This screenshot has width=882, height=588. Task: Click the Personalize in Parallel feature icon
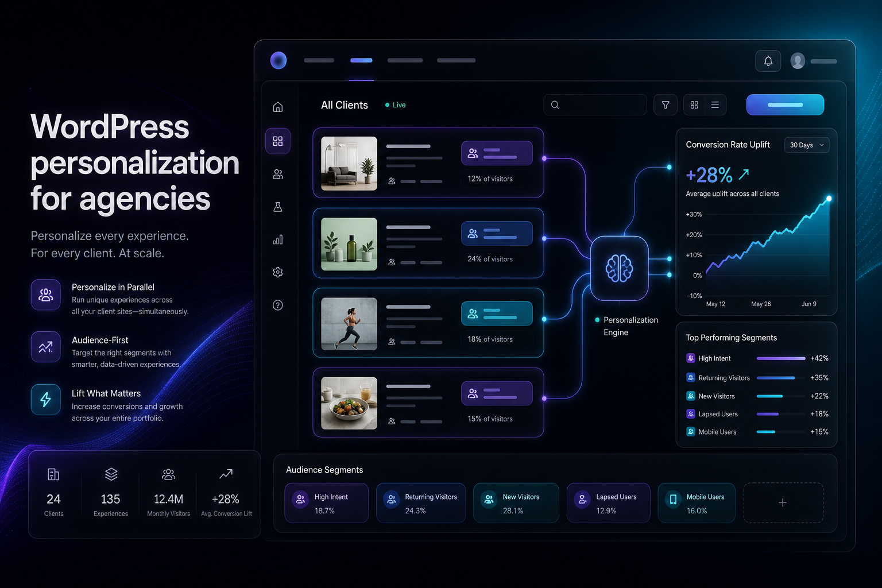point(46,295)
